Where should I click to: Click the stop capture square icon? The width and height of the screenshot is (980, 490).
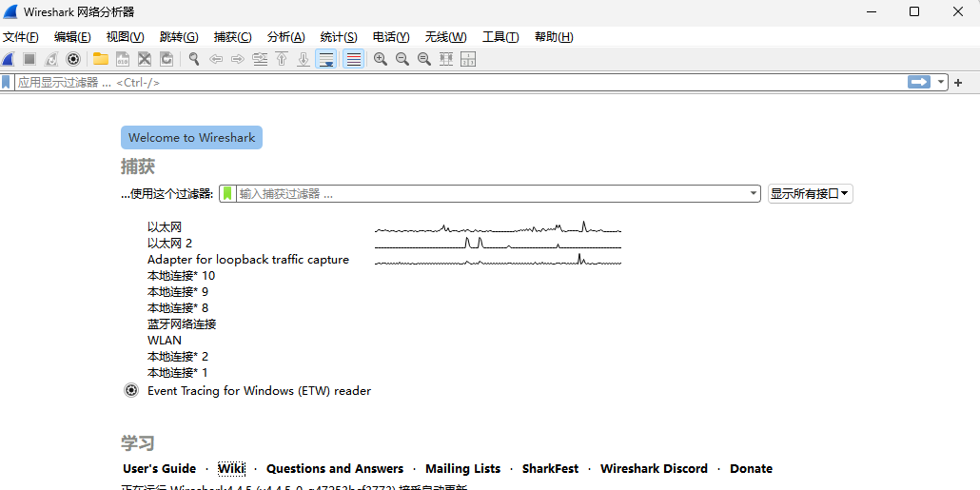pos(29,59)
